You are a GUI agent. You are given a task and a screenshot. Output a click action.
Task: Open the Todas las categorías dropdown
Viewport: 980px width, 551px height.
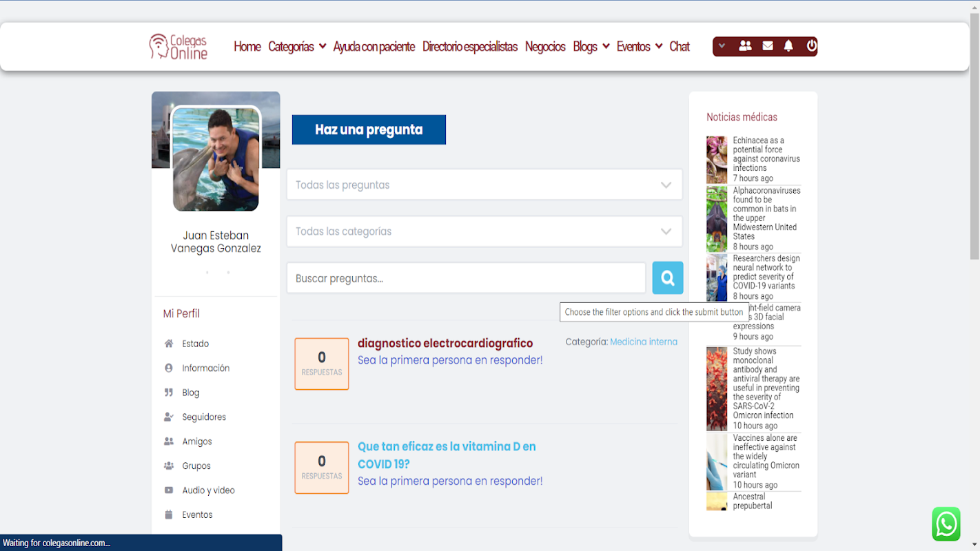pyautogui.click(x=484, y=231)
